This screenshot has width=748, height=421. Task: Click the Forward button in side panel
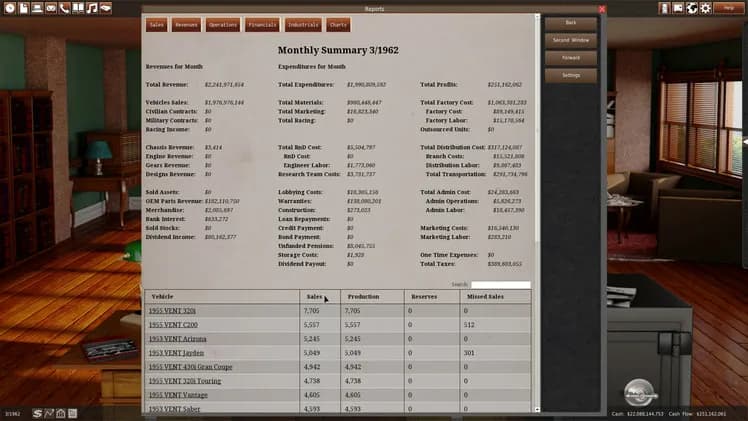click(x=571, y=58)
